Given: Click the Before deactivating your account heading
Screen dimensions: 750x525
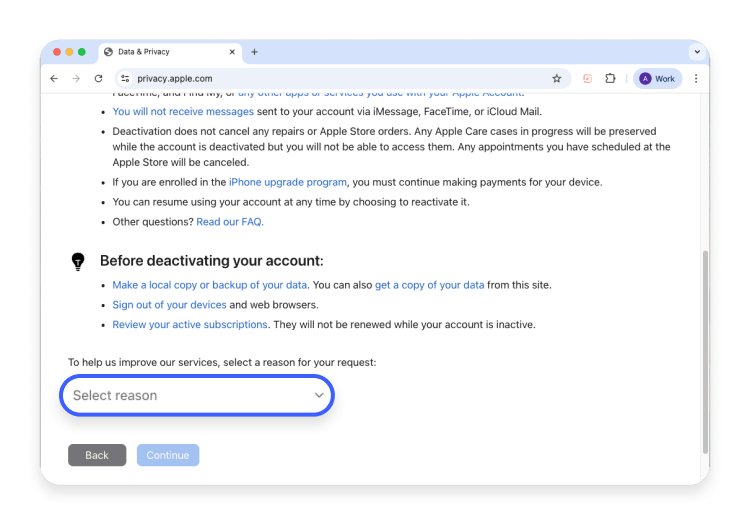Looking at the screenshot, I should click(211, 261).
